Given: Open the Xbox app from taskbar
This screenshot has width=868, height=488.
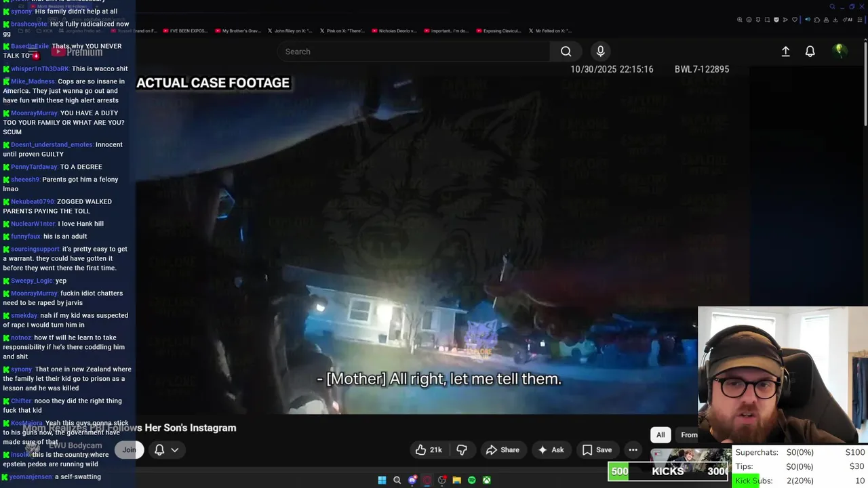Looking at the screenshot, I should click(x=487, y=480).
